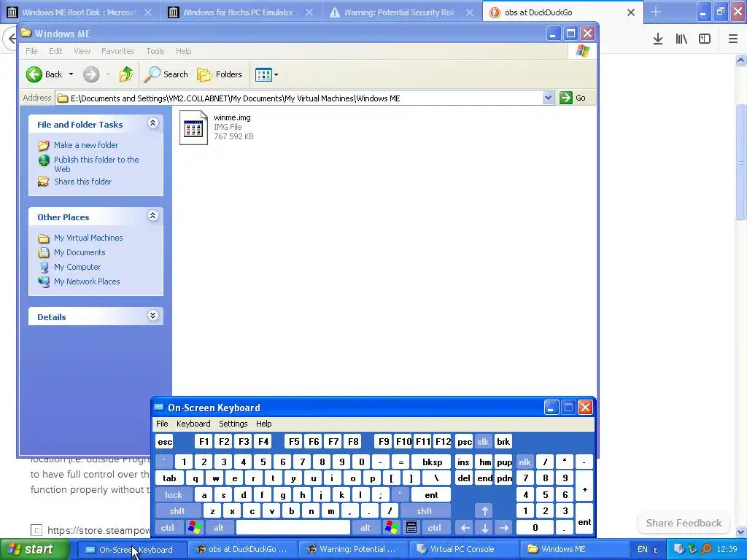Click the Firefox downloads arrow icon
747x560 pixels.
point(658,39)
